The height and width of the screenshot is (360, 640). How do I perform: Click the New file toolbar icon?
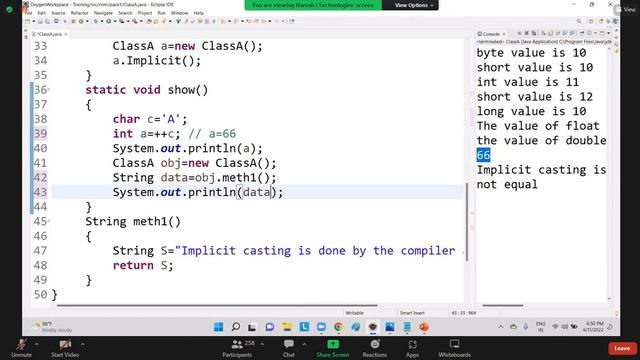[28, 21]
